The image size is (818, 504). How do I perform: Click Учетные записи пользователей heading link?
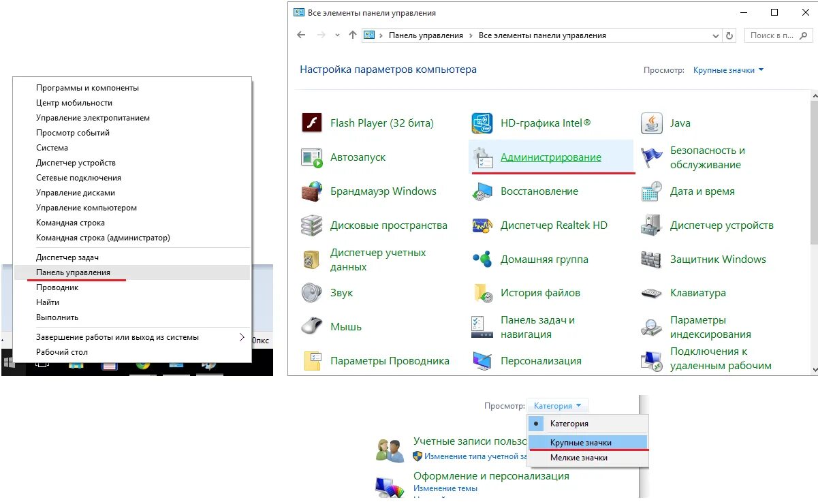tap(471, 441)
